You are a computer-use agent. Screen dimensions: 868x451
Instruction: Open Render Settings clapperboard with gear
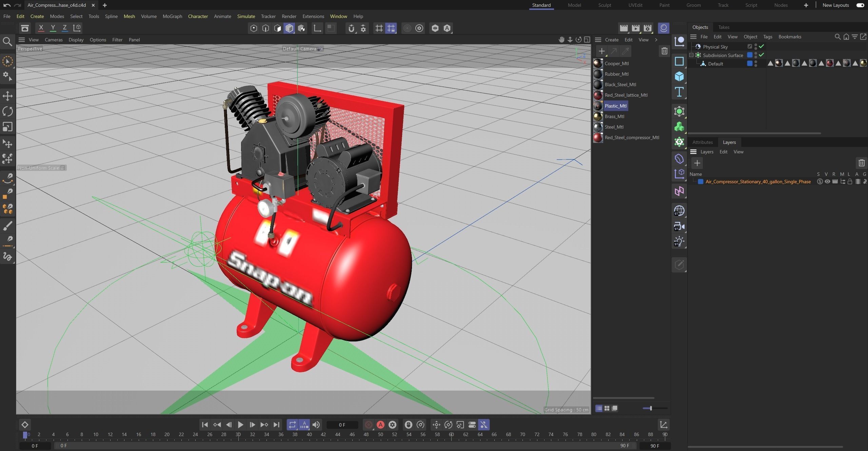coord(648,28)
